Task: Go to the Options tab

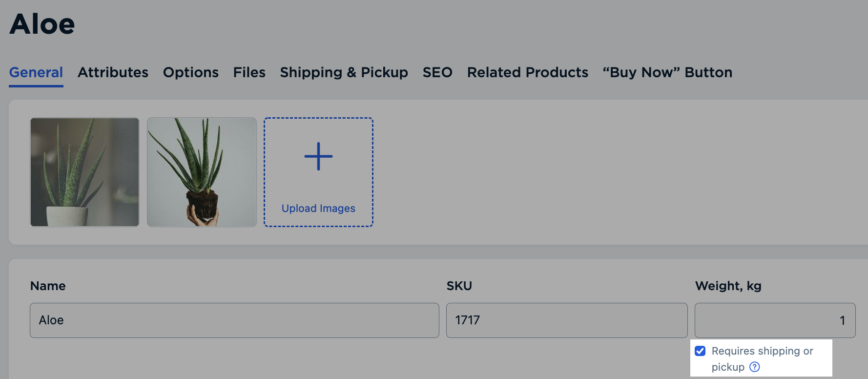Action: pyautogui.click(x=191, y=72)
